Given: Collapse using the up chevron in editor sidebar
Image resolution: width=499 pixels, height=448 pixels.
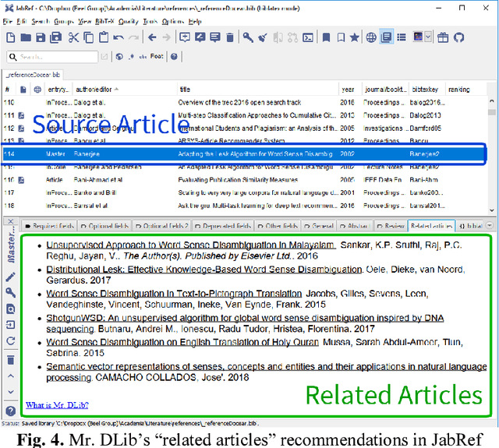Looking at the screenshot, I should coord(10,376).
